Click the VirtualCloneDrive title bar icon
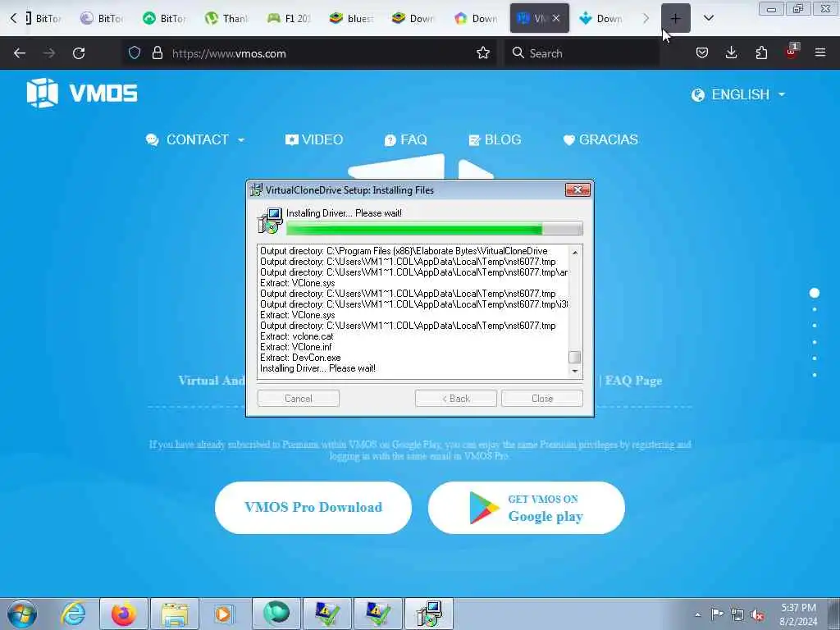The image size is (840, 630). tap(257, 189)
